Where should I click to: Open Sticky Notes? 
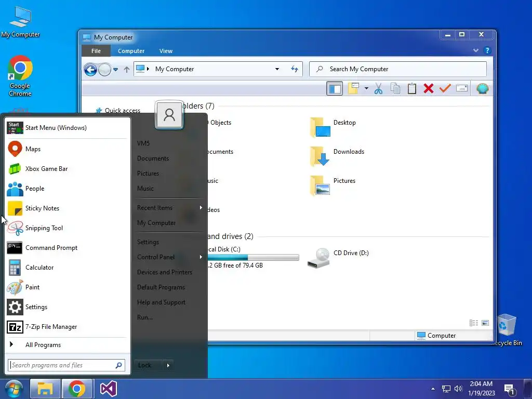click(67, 208)
